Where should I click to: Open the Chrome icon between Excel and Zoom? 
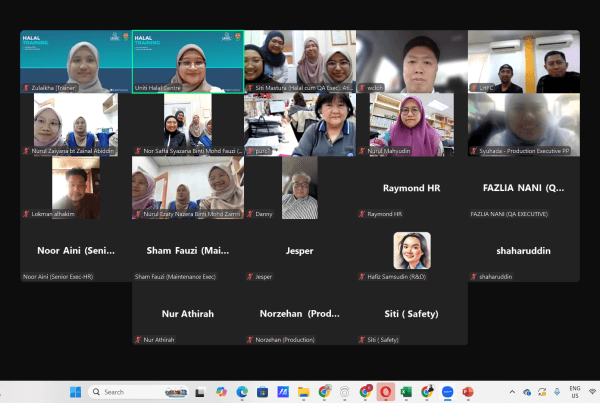427,392
